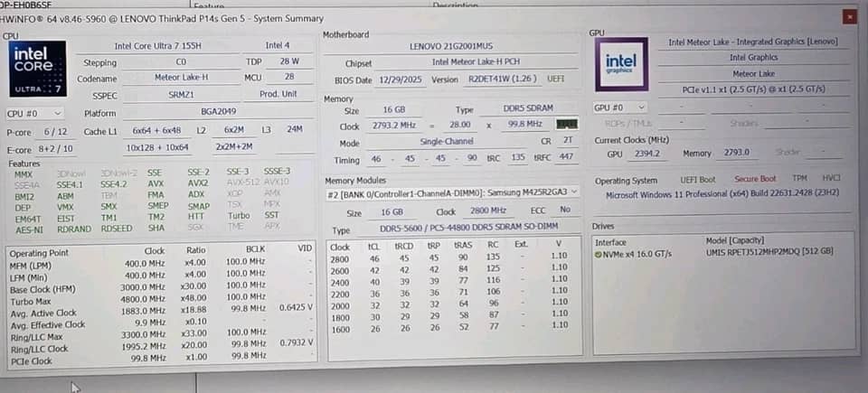This screenshot has width=868, height=393.
Task: Click the Prod. Unit field
Action: click(278, 94)
